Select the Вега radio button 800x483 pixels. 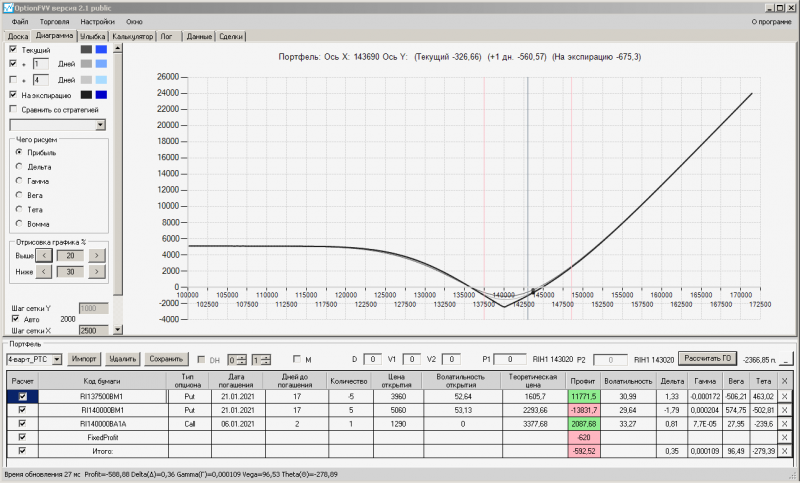click(19, 195)
